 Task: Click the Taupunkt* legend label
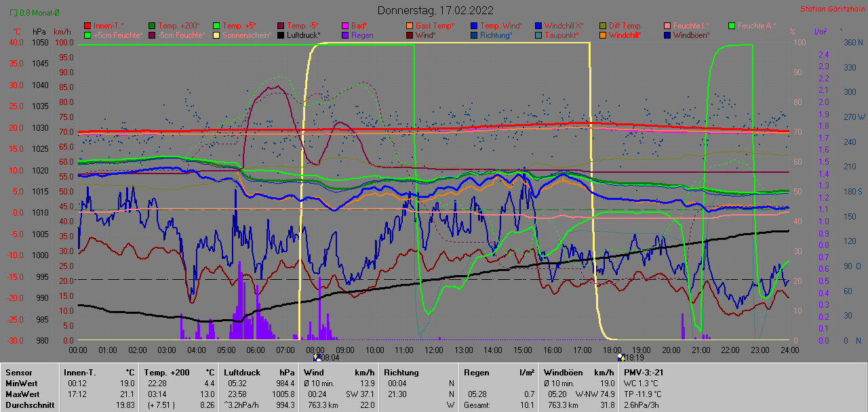coord(562,35)
